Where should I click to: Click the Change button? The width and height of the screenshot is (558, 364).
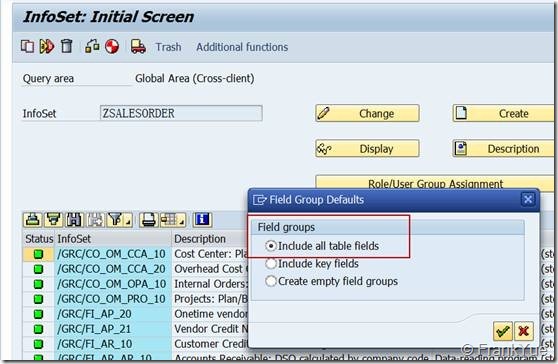367,114
